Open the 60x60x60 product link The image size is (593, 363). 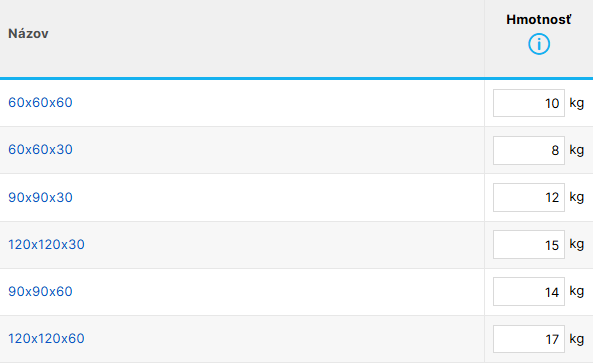tap(40, 102)
